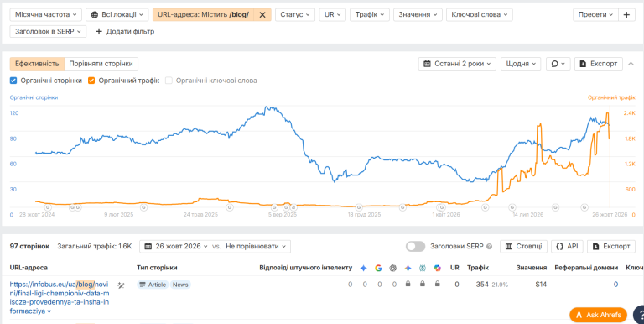The width and height of the screenshot is (644, 324).
Task: Click Google update marker above 18 груд 2025
Action: [x=359, y=207]
